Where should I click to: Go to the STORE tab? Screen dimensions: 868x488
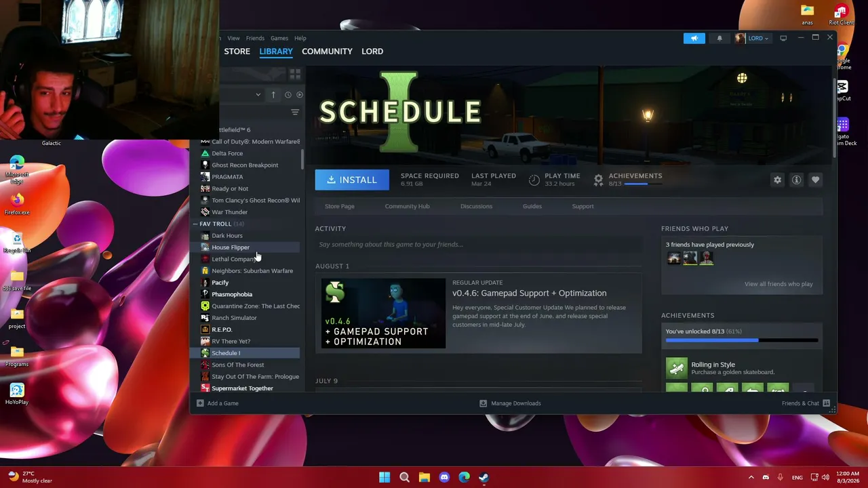point(237,52)
